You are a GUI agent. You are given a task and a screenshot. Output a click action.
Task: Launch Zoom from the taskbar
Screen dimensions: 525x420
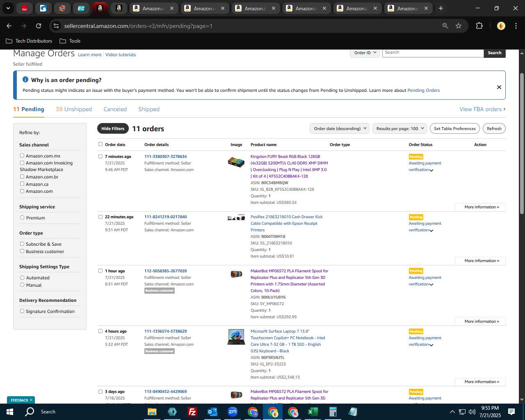232,412
